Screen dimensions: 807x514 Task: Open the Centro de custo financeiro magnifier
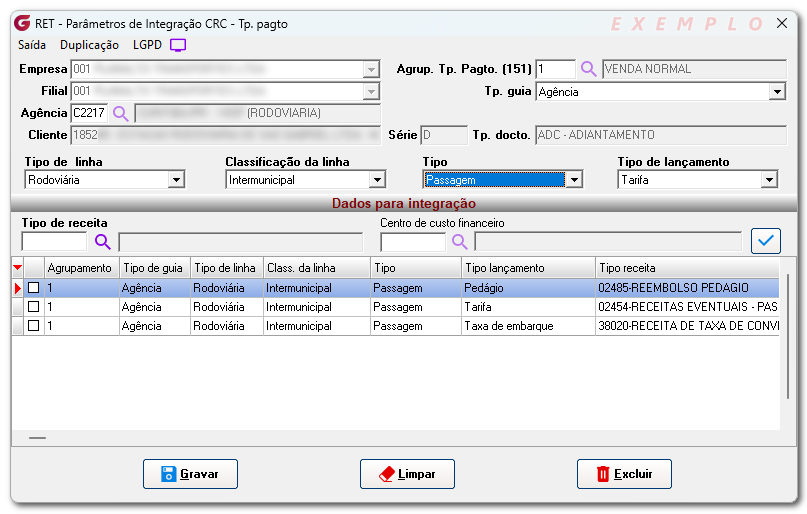tap(460, 241)
